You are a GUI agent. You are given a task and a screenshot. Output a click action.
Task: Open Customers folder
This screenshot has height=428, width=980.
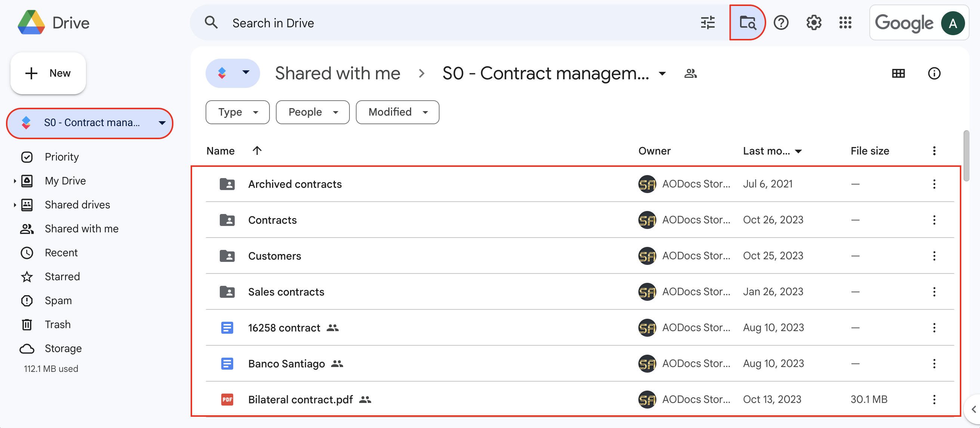(x=274, y=256)
